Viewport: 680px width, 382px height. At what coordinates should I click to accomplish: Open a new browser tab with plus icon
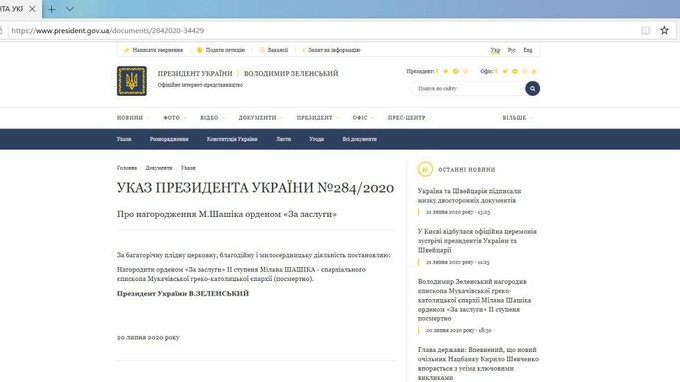coord(52,9)
